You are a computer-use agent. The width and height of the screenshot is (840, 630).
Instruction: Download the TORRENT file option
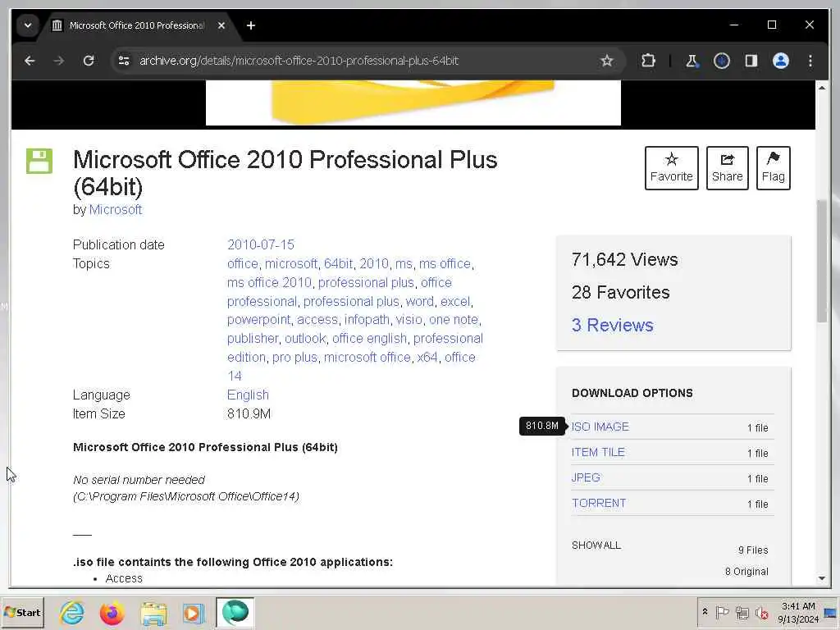pos(599,503)
